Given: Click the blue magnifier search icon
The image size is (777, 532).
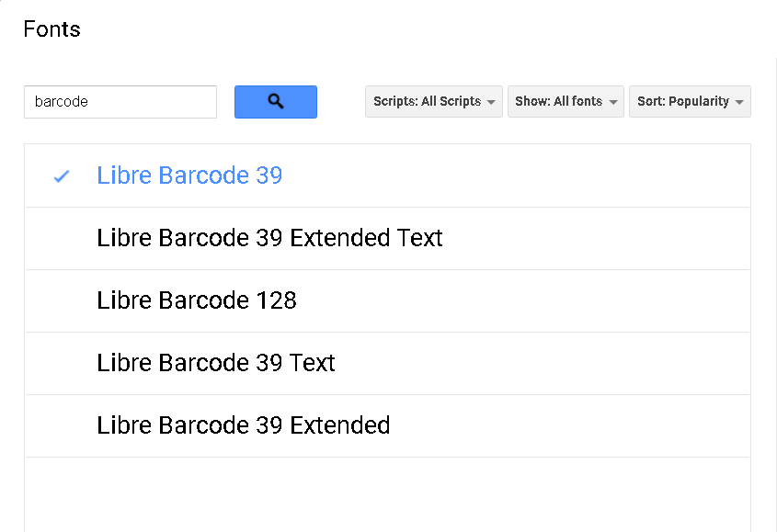Looking at the screenshot, I should [x=275, y=101].
